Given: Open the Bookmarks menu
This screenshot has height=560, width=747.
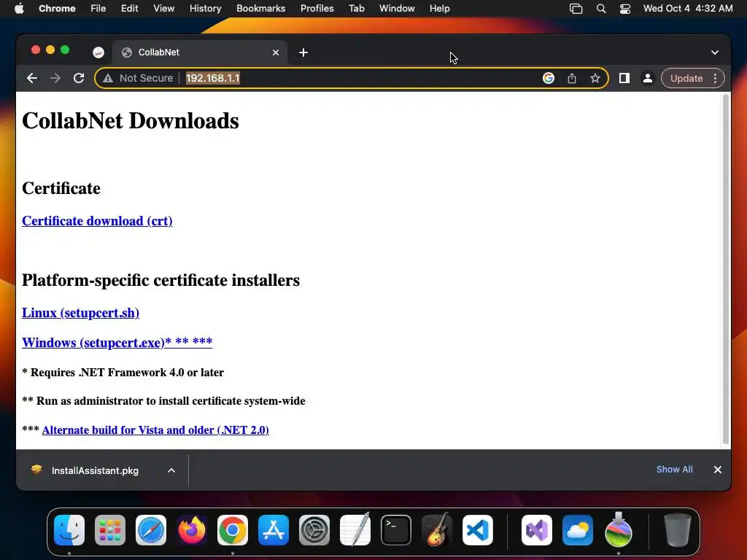Looking at the screenshot, I should tap(261, 9).
